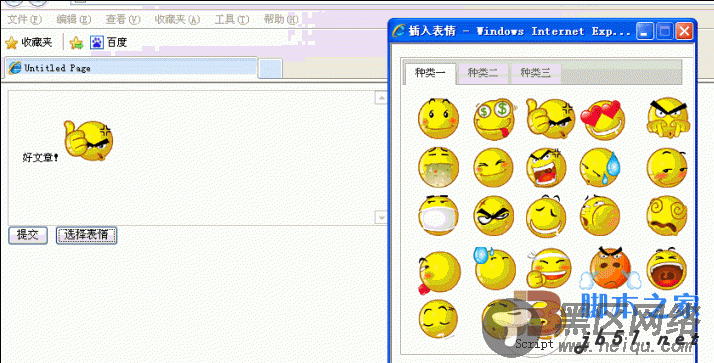Open the 百度 favorites link

(108, 43)
